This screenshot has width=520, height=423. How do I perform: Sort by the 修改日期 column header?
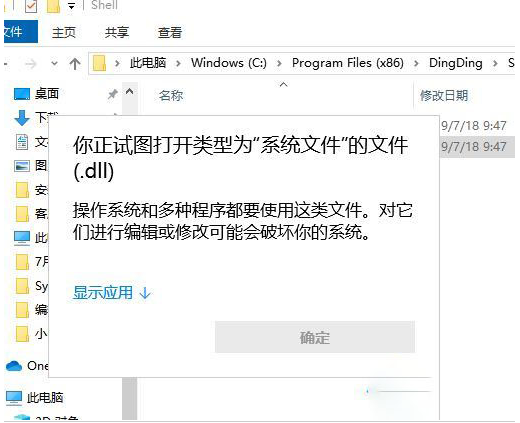[444, 96]
